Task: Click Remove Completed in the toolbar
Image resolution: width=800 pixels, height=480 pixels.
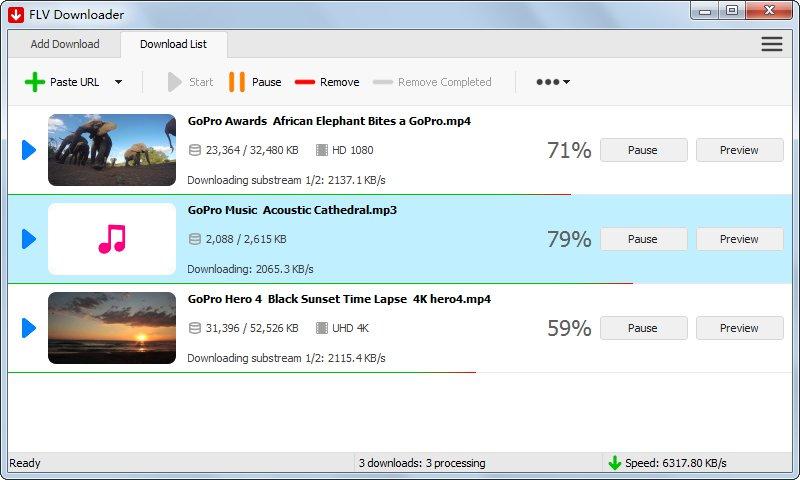Action: coord(432,82)
